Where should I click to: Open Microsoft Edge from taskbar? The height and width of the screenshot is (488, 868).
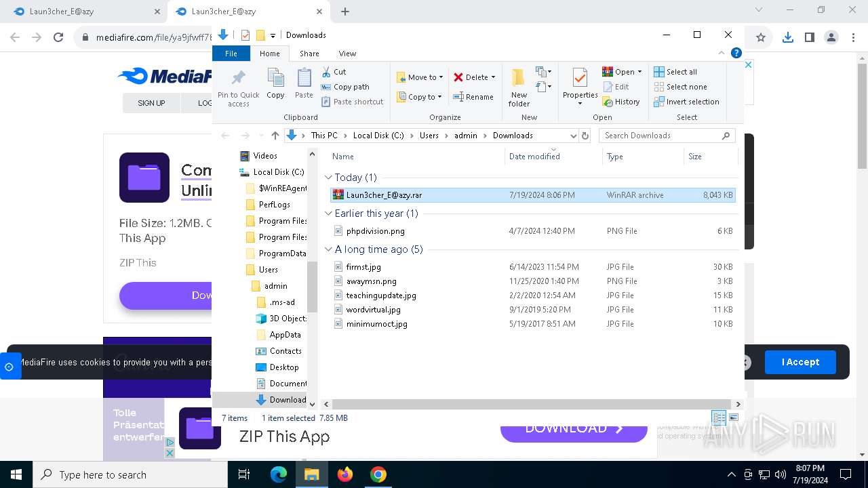[279, 475]
